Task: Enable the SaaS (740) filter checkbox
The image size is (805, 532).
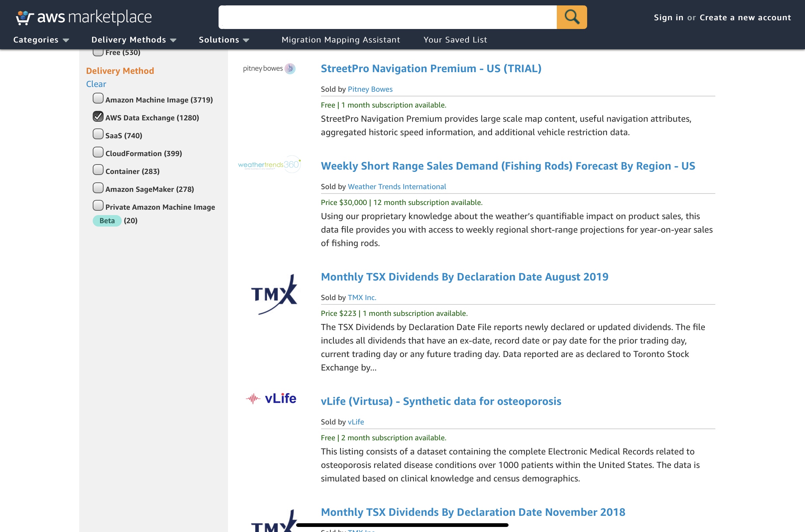Action: pos(98,134)
